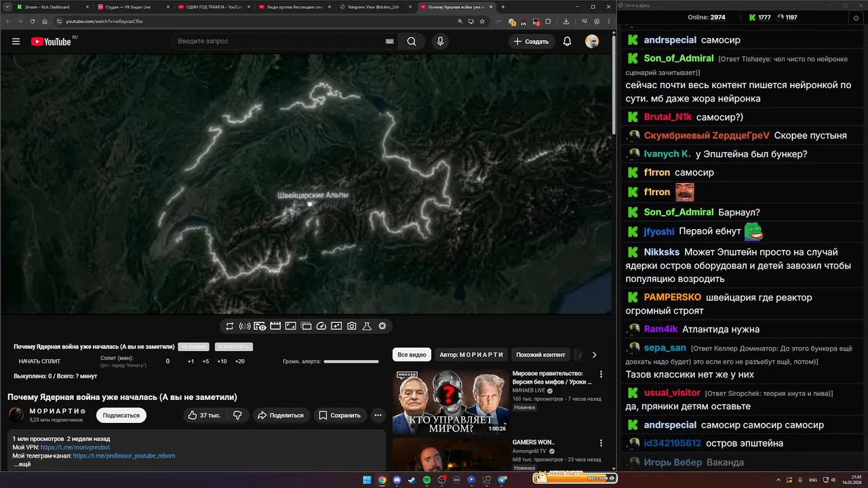Image resolution: width=868 pixels, height=488 pixels.
Task: Click the КОПИРОВАТЬ button
Action: pos(233,346)
